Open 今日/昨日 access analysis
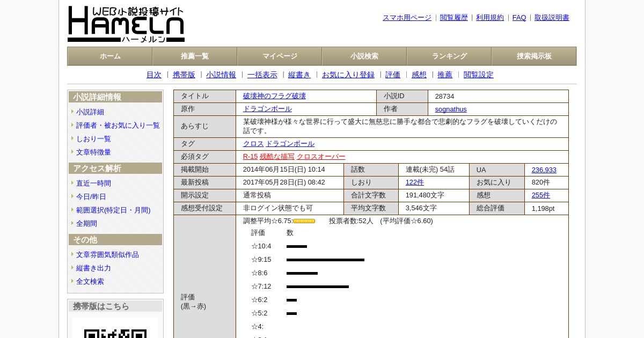This screenshot has width=644, height=338. click(91, 197)
